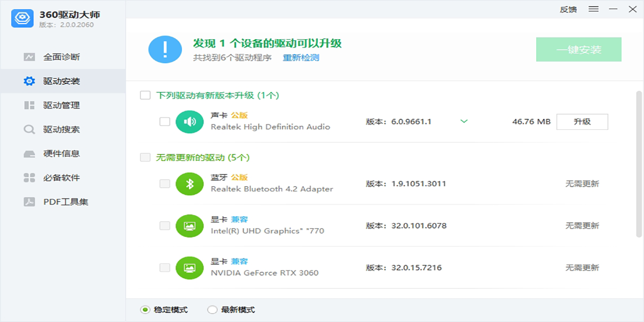
Task: Click the 兼容 tag on Intel UHD row
Action: (239, 219)
